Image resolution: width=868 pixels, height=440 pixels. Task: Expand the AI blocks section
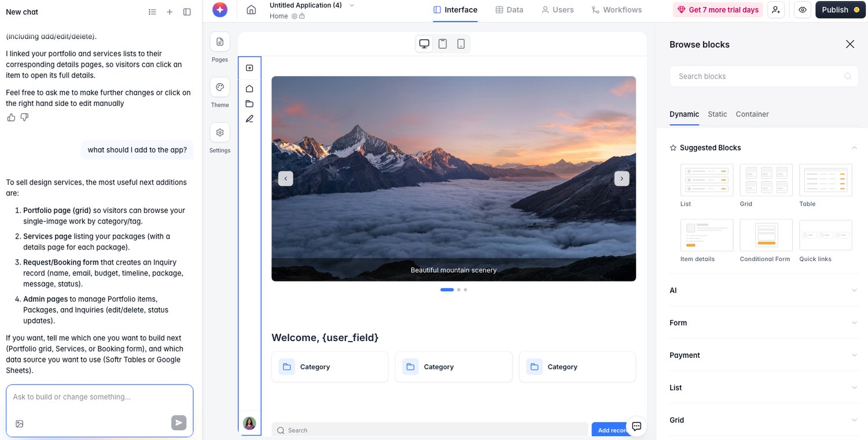[764, 290]
